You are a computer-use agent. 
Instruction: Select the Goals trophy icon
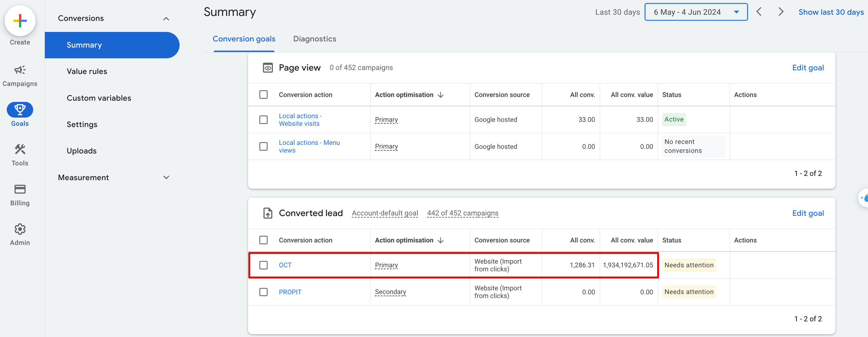(x=20, y=110)
